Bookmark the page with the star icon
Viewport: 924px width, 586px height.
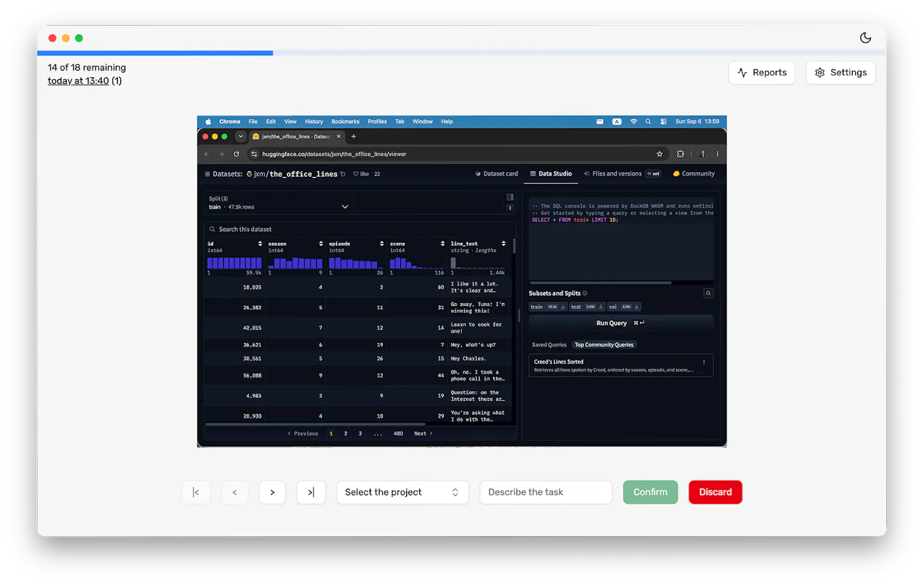pyautogui.click(x=660, y=154)
